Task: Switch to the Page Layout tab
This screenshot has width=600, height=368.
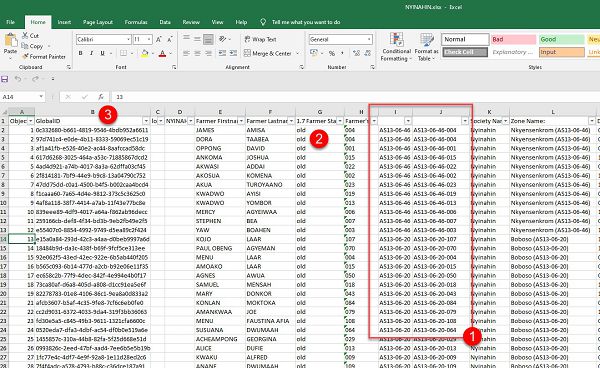Action: [98, 22]
